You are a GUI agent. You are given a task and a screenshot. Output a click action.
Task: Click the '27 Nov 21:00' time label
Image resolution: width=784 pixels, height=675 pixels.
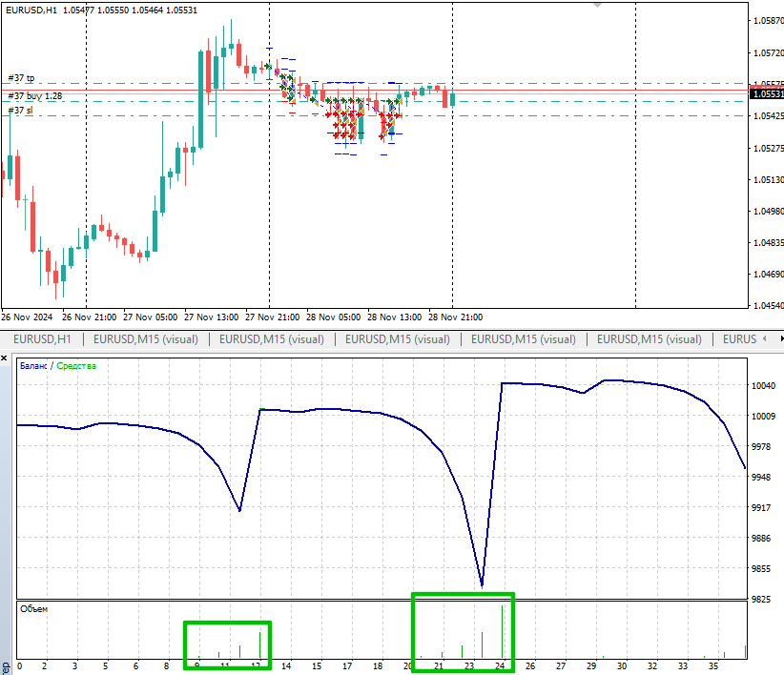[x=272, y=317]
